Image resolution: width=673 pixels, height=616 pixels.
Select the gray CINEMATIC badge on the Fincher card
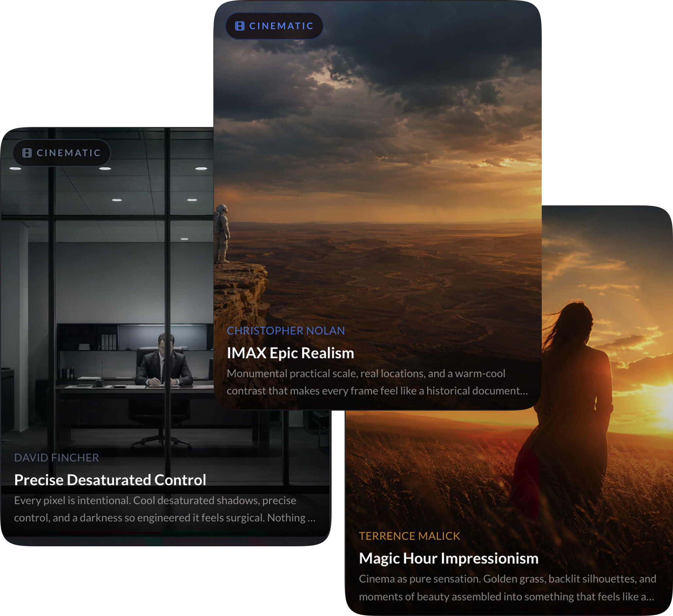[62, 153]
